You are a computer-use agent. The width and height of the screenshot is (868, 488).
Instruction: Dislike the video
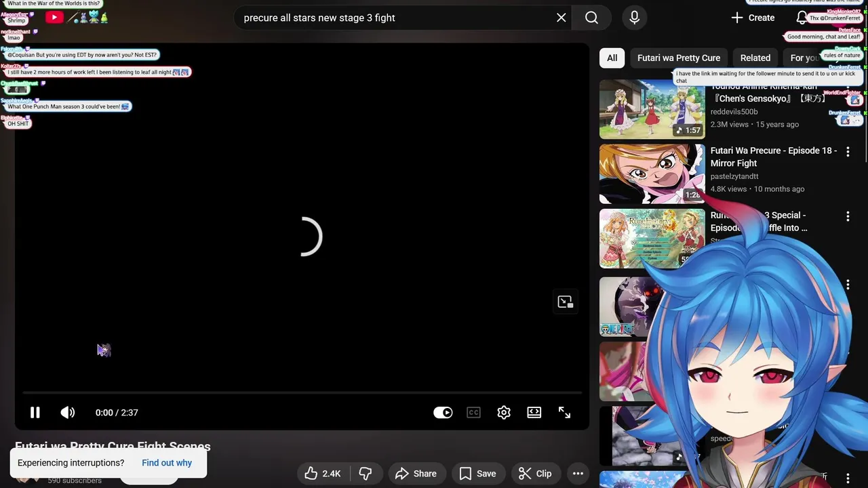coord(366,474)
